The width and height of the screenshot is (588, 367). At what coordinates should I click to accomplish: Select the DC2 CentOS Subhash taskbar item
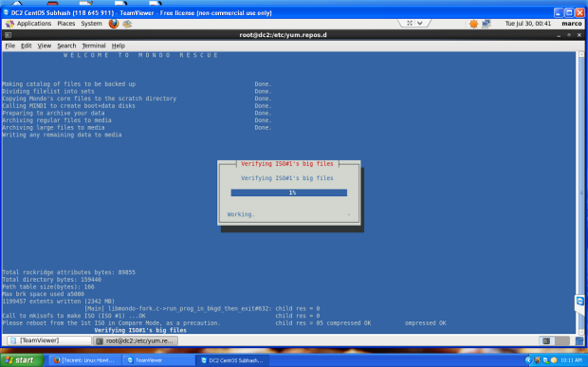pos(232,360)
